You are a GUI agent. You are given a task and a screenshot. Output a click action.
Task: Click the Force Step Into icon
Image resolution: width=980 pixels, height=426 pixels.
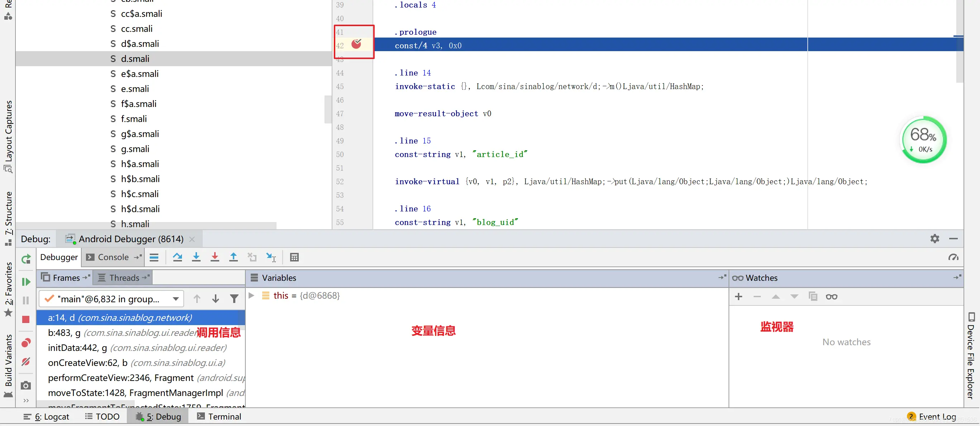click(x=215, y=257)
